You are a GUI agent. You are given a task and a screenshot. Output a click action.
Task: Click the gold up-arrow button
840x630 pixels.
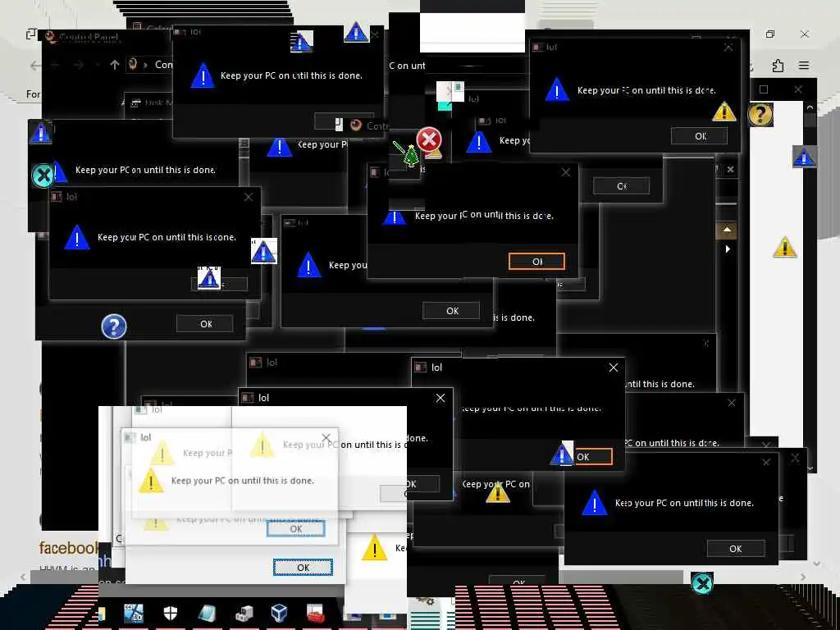point(727,230)
